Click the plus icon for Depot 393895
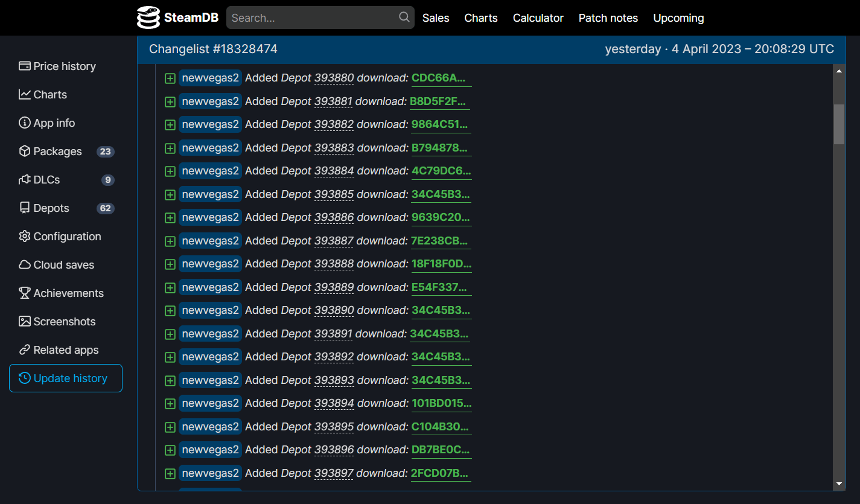This screenshot has height=504, width=860. coord(170,427)
